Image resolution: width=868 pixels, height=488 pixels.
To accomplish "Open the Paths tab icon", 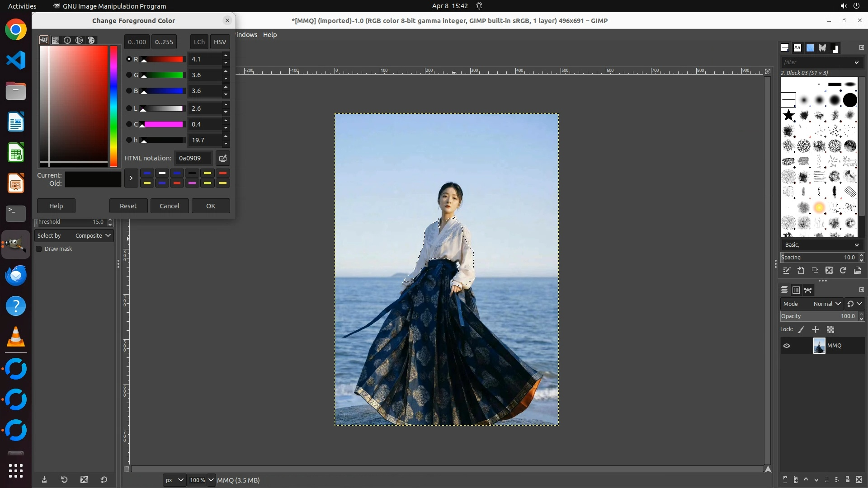I will click(808, 290).
